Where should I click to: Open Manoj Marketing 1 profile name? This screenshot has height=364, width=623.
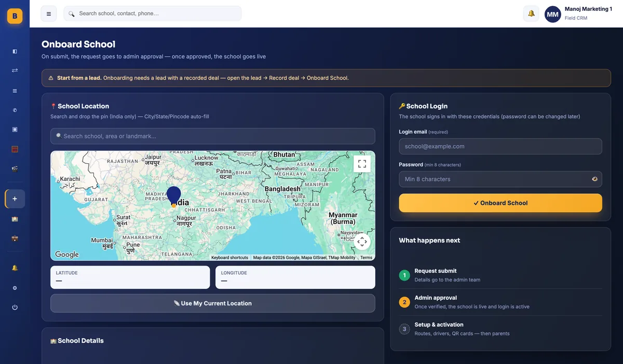[x=588, y=9]
